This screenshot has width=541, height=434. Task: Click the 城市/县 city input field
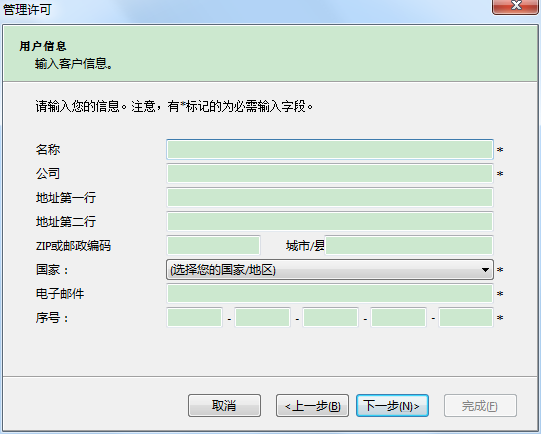(409, 246)
